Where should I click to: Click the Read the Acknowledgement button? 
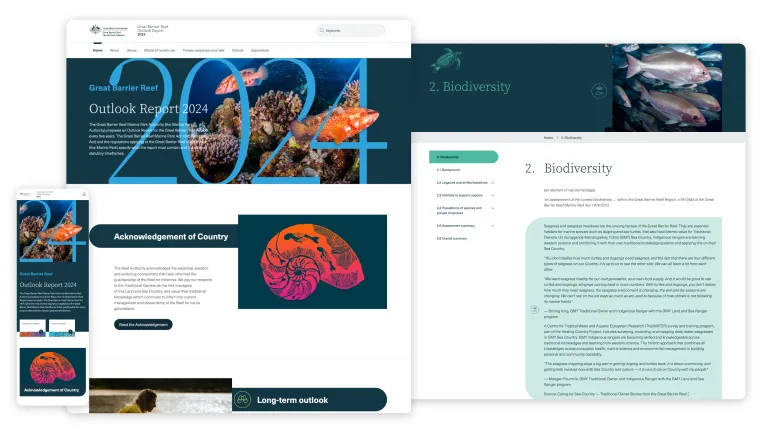143,324
